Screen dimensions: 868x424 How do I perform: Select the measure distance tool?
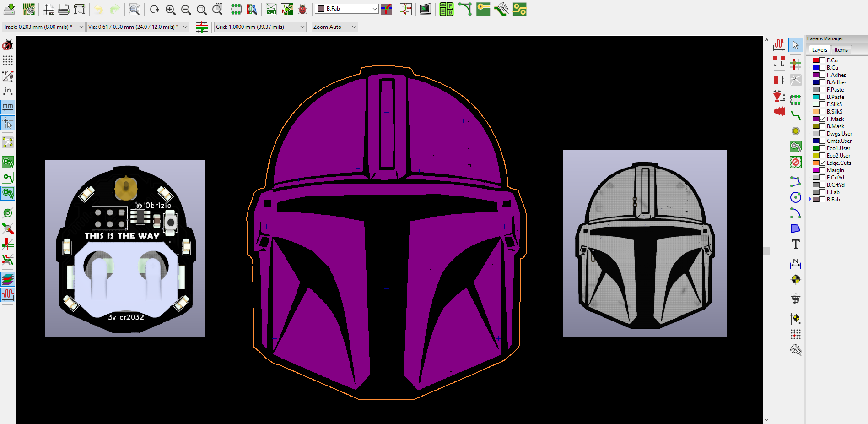[796, 350]
